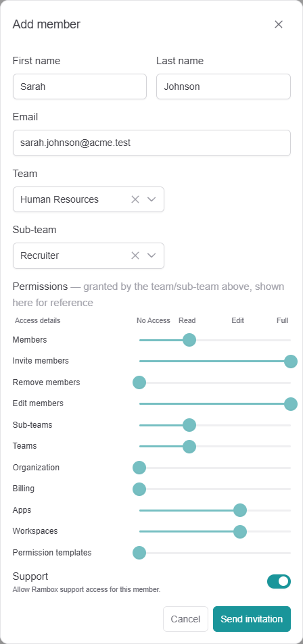Click the Email input field
This screenshot has width=303, height=644.
pos(151,143)
